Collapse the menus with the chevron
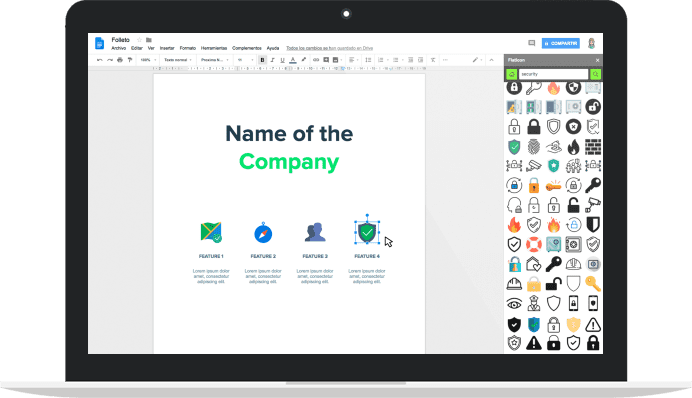Image resolution: width=692 pixels, height=398 pixels. (491, 60)
